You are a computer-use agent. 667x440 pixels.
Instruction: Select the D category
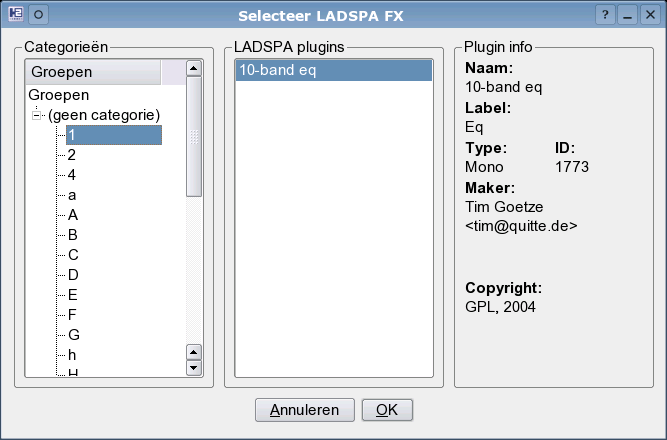pyautogui.click(x=73, y=275)
